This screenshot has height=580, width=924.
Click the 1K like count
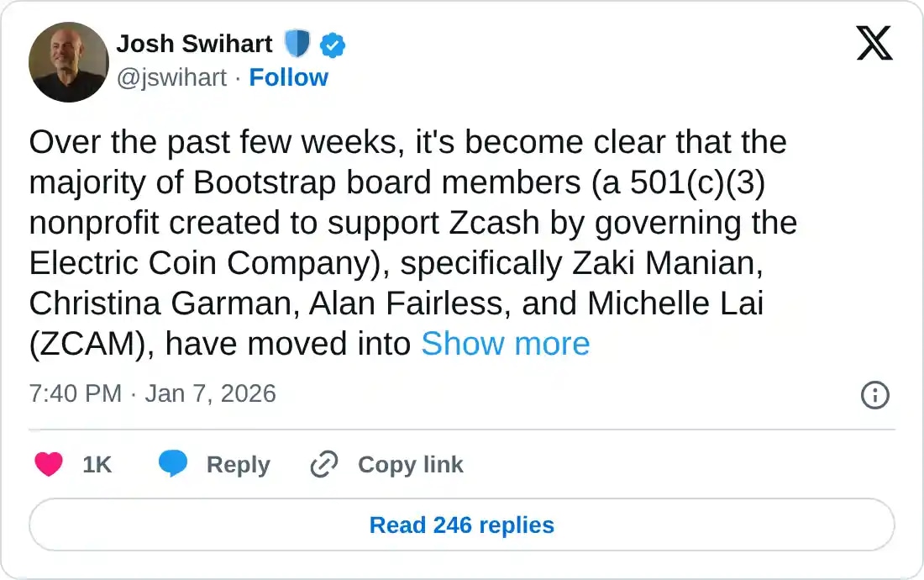97,464
